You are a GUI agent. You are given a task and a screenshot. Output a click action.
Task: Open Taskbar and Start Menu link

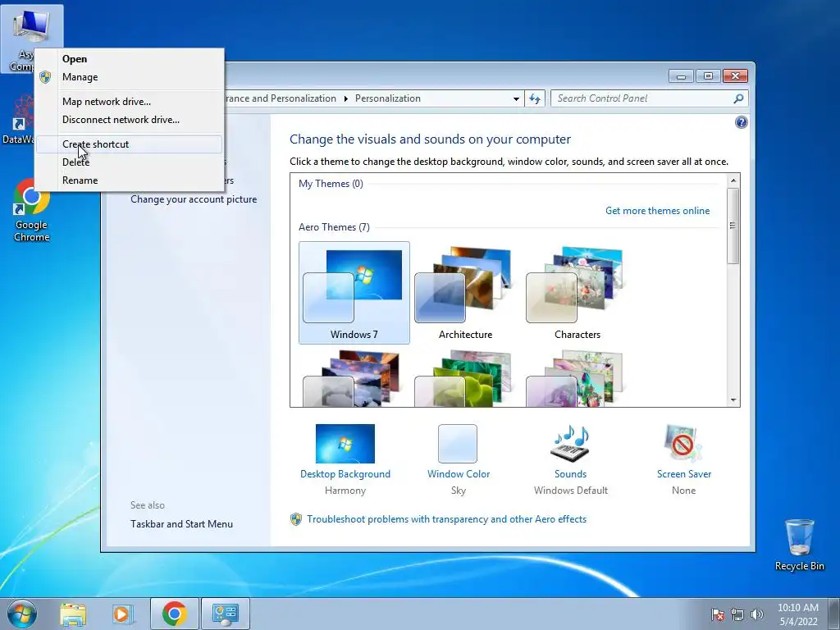181,524
